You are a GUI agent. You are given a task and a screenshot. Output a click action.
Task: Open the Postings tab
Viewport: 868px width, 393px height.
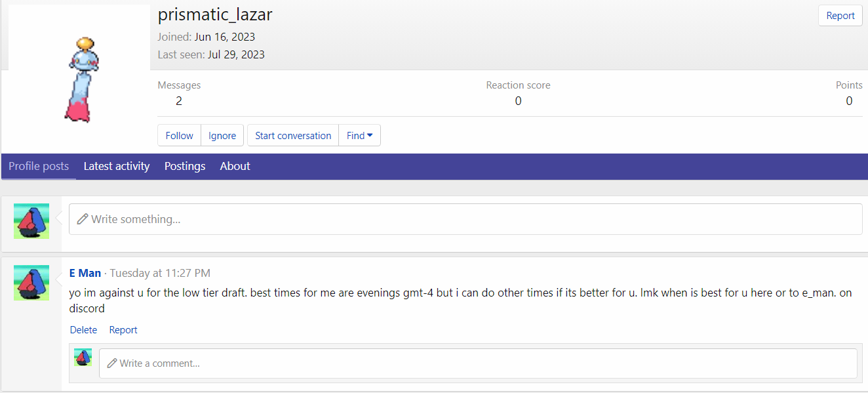(185, 166)
